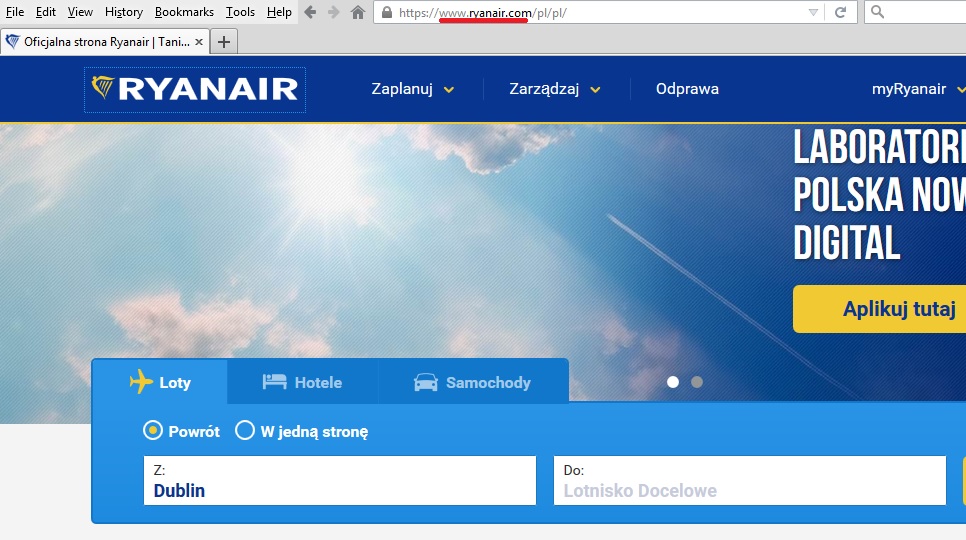Viewport: 966px width, 540px height.
Task: Click the Ryanair logo
Action: pyautogui.click(x=195, y=89)
